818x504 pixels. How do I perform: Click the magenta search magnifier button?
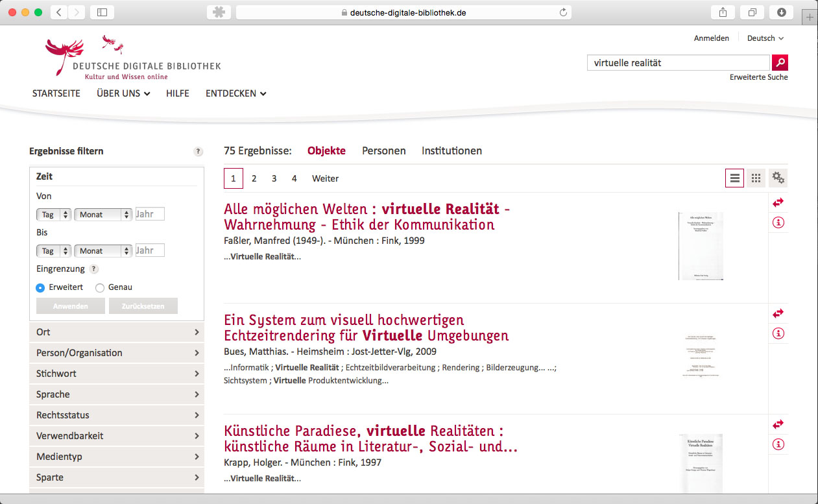(x=780, y=63)
